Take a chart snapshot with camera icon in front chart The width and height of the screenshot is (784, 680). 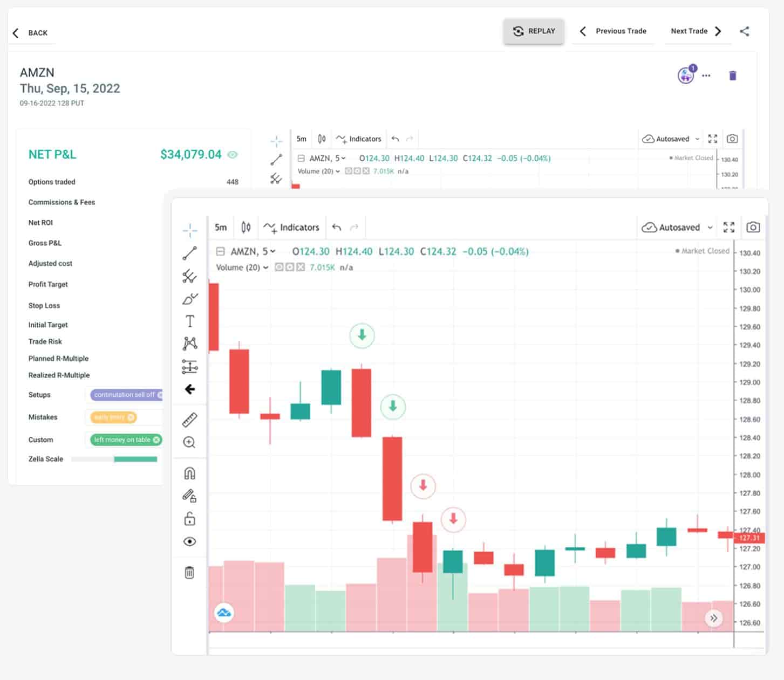(753, 227)
